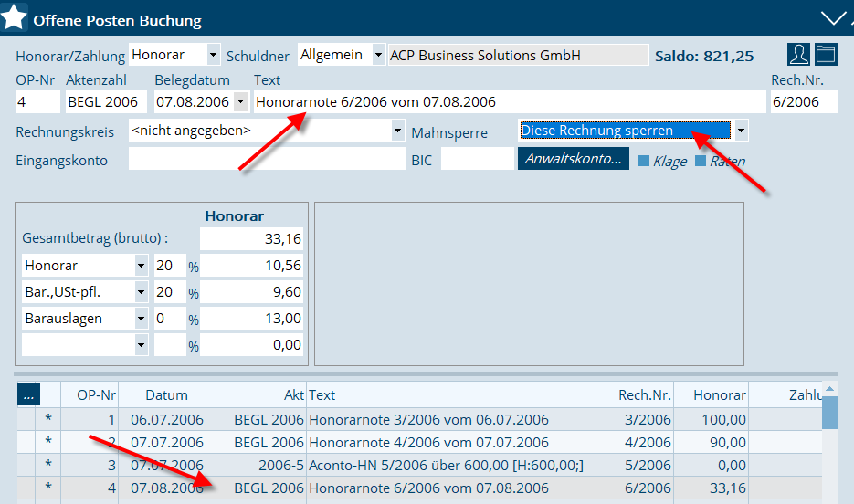
Task: Open the Honorar/Zahlung dropdown
Action: pos(214,55)
